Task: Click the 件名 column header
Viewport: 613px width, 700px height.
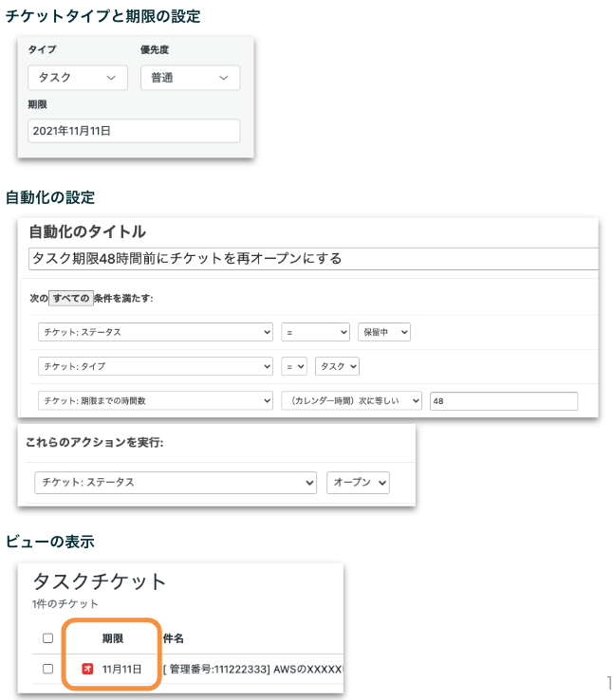Action: [x=174, y=638]
